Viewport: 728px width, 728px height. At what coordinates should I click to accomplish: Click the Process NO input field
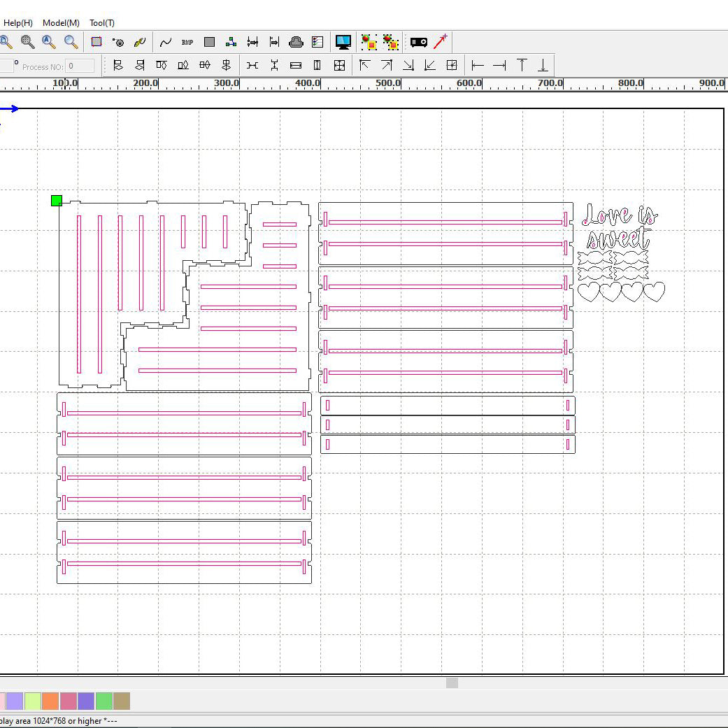pyautogui.click(x=80, y=66)
